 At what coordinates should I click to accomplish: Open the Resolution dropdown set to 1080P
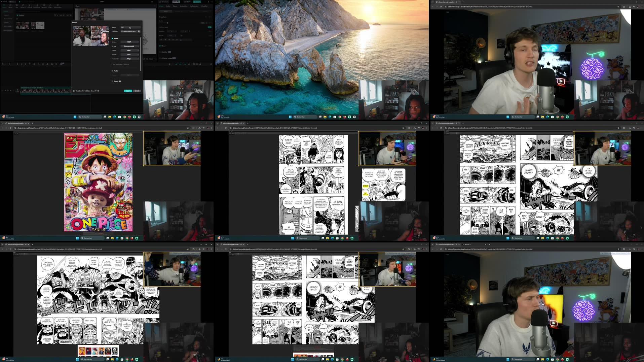coord(129,42)
